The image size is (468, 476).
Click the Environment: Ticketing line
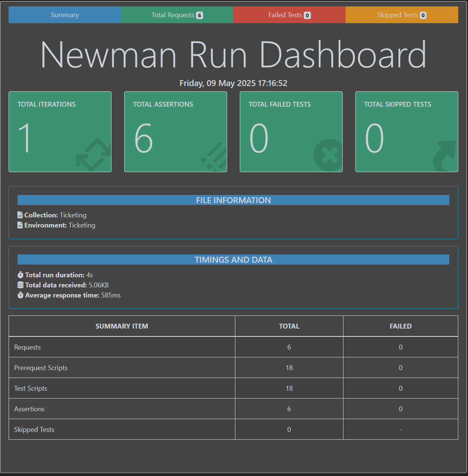point(56,225)
